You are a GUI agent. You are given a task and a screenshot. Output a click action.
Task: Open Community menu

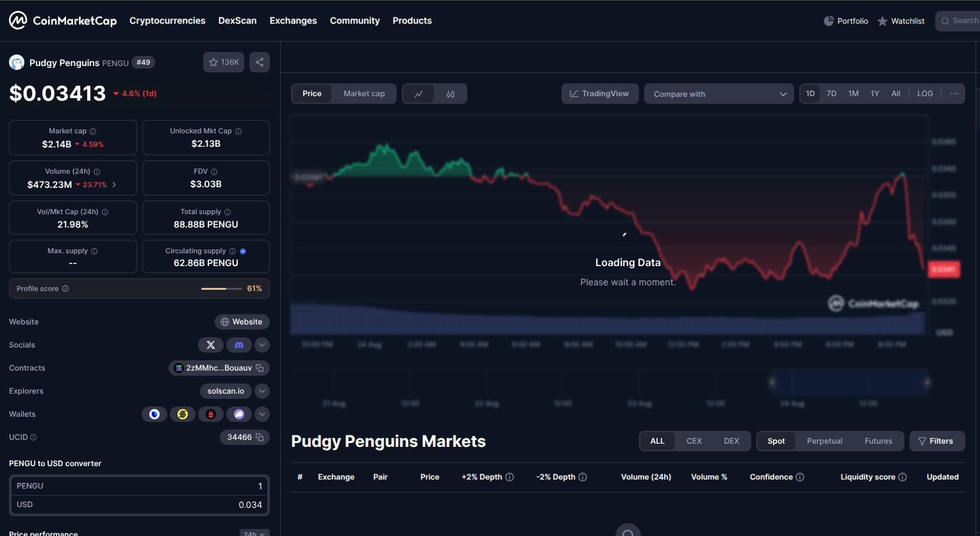pyautogui.click(x=354, y=21)
